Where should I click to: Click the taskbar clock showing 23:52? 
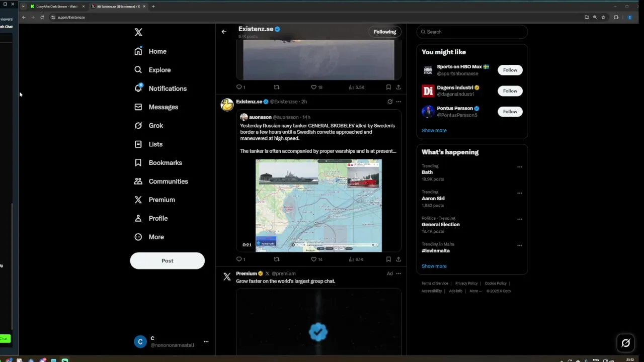click(x=630, y=360)
